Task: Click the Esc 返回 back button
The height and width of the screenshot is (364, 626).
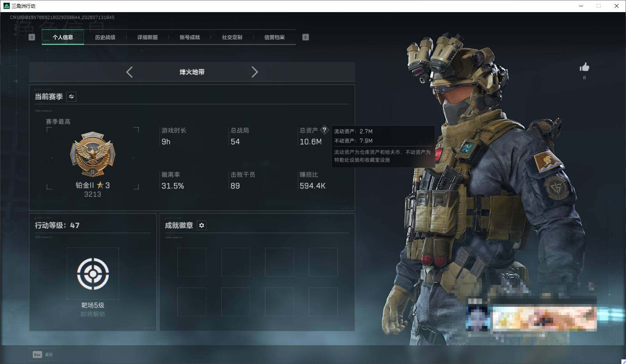Action: [x=43, y=355]
